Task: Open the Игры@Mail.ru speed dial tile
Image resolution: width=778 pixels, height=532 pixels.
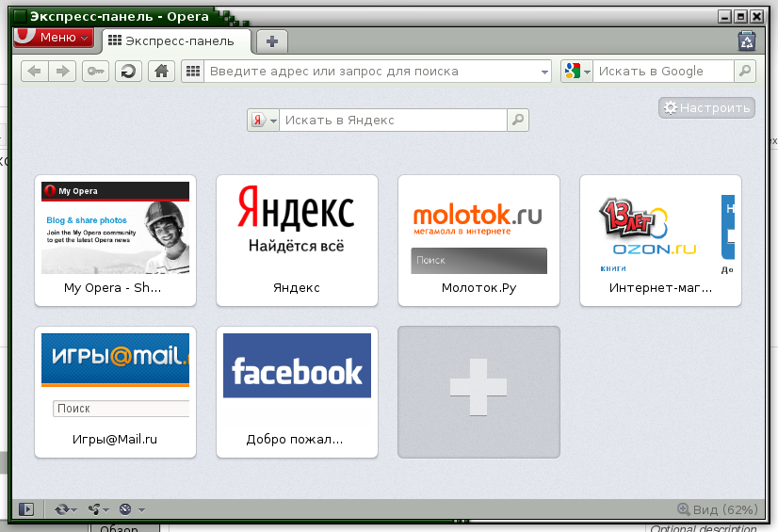Action: (x=115, y=392)
